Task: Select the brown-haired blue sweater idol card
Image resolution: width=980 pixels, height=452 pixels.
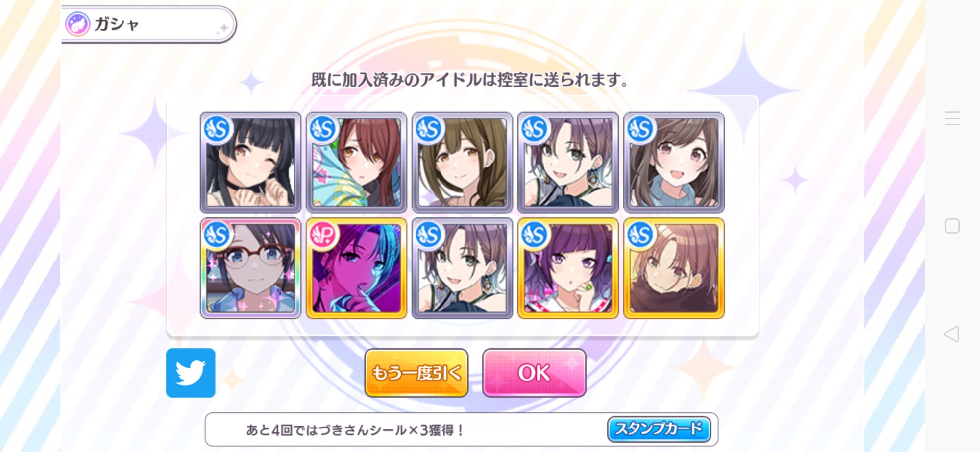Action: (x=674, y=162)
